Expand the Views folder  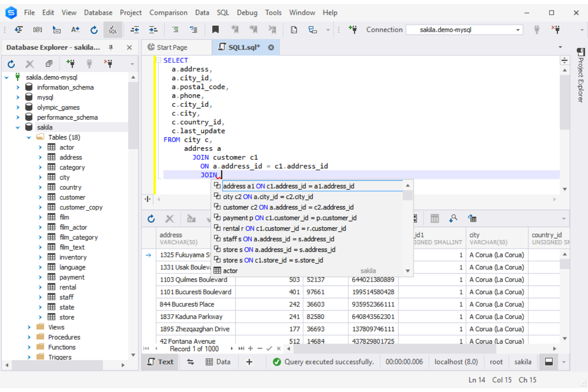pyautogui.click(x=29, y=327)
